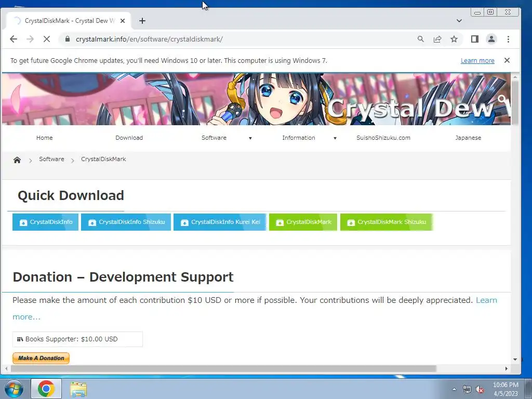Viewport: 532px width, 399px height.
Task: Open the Chrome profile avatar
Action: (x=491, y=39)
